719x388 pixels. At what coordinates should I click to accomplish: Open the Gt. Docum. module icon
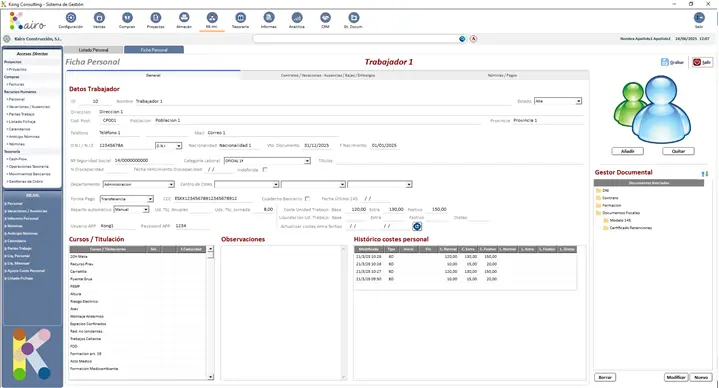(x=354, y=18)
